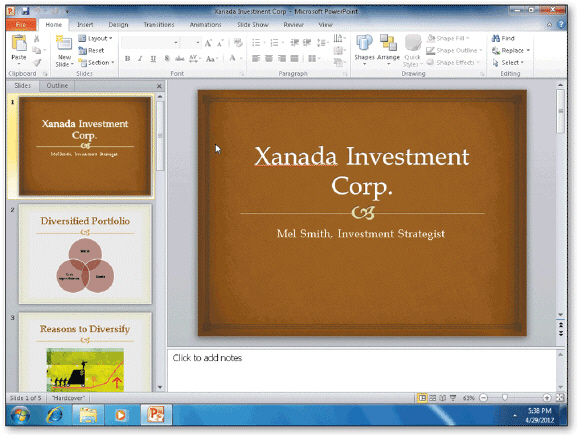Viewport: 578px width, 437px height.
Task: Click the zoom slider handle
Action: tap(505, 398)
